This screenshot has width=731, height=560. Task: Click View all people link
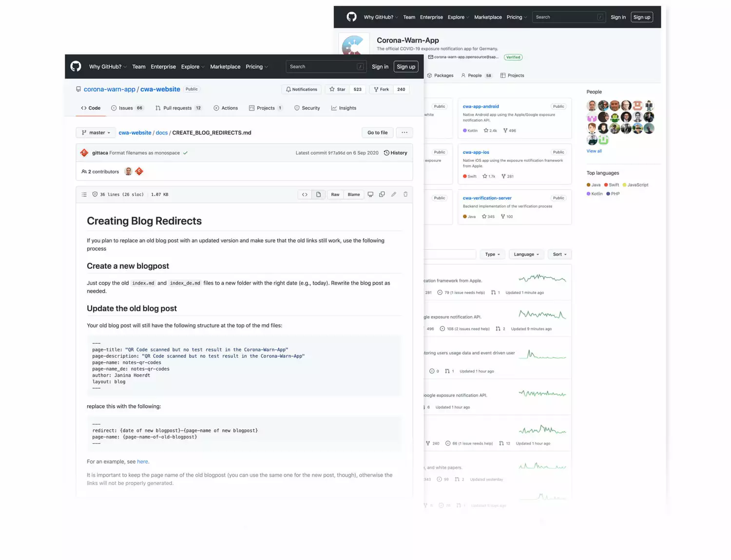coord(594,151)
